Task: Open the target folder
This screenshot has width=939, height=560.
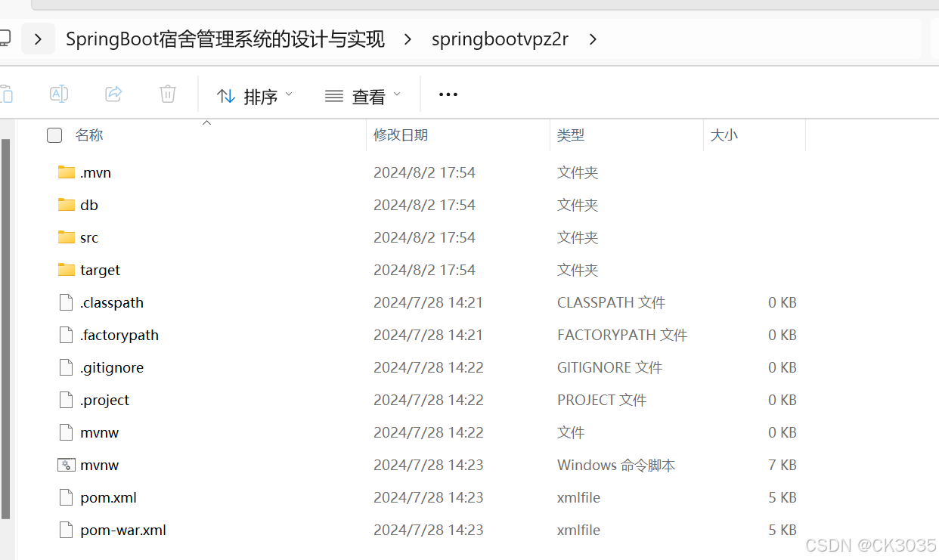Action: pyautogui.click(x=99, y=270)
